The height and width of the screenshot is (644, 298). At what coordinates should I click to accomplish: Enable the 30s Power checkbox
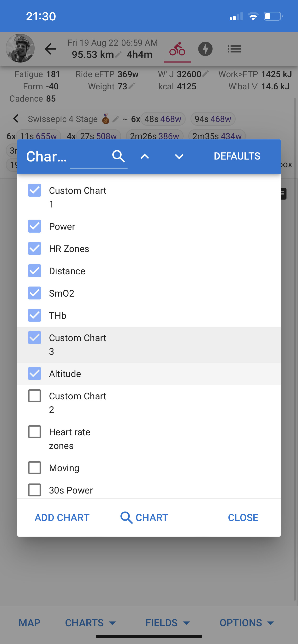click(x=35, y=490)
